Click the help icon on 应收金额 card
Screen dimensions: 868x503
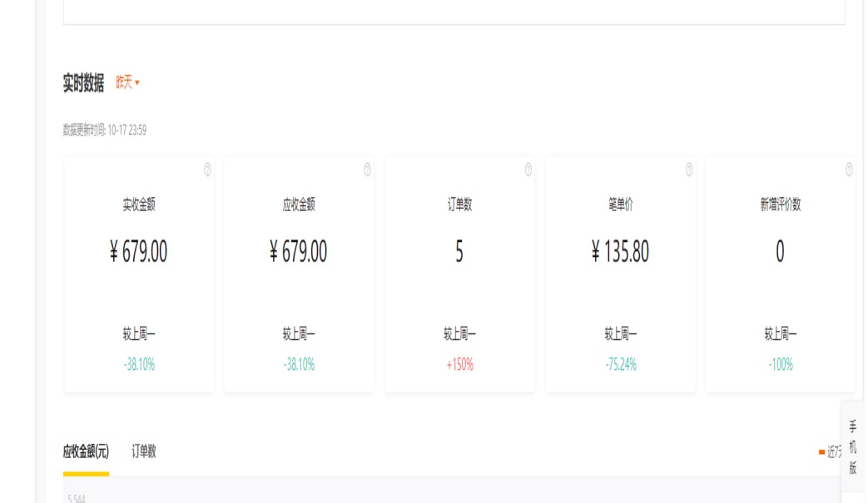click(367, 170)
